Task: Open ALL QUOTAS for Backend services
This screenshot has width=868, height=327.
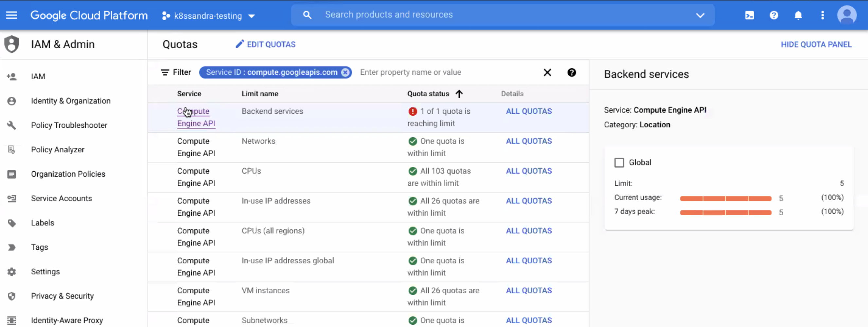Action: [x=528, y=111]
